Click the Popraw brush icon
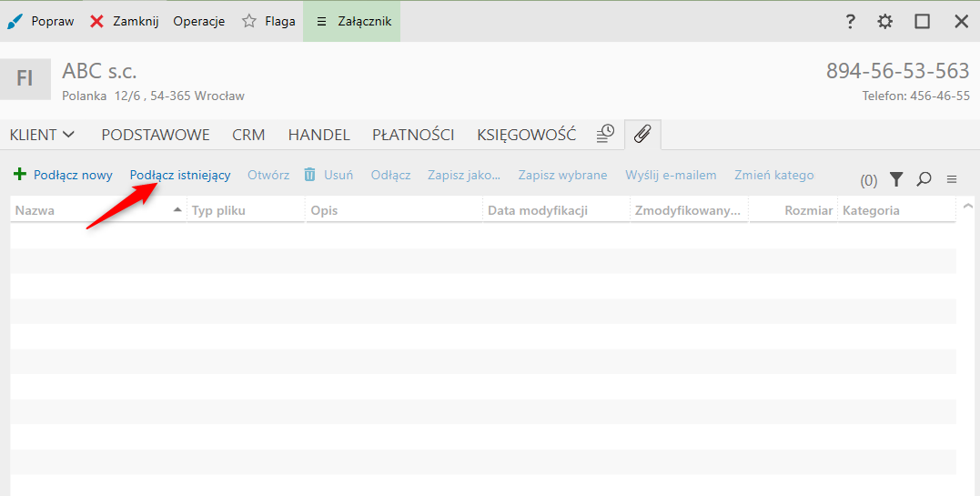980x496 pixels. point(15,21)
